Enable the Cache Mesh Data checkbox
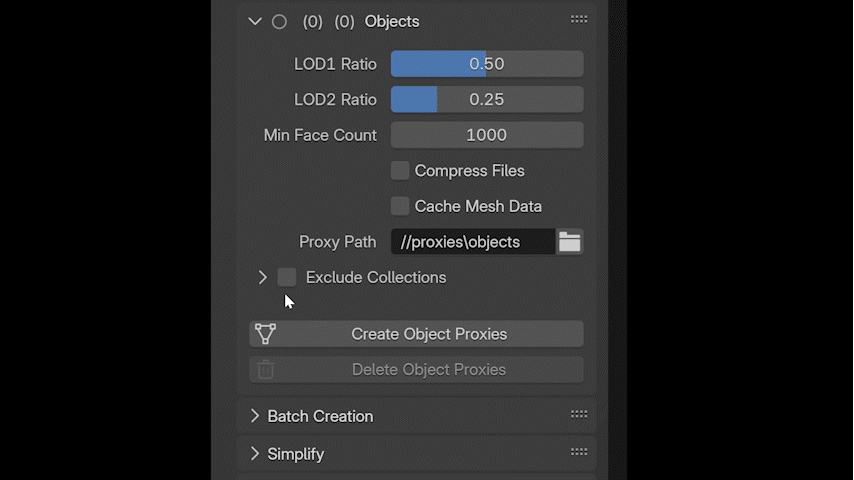Screen dimensions: 854x480 click(x=400, y=206)
